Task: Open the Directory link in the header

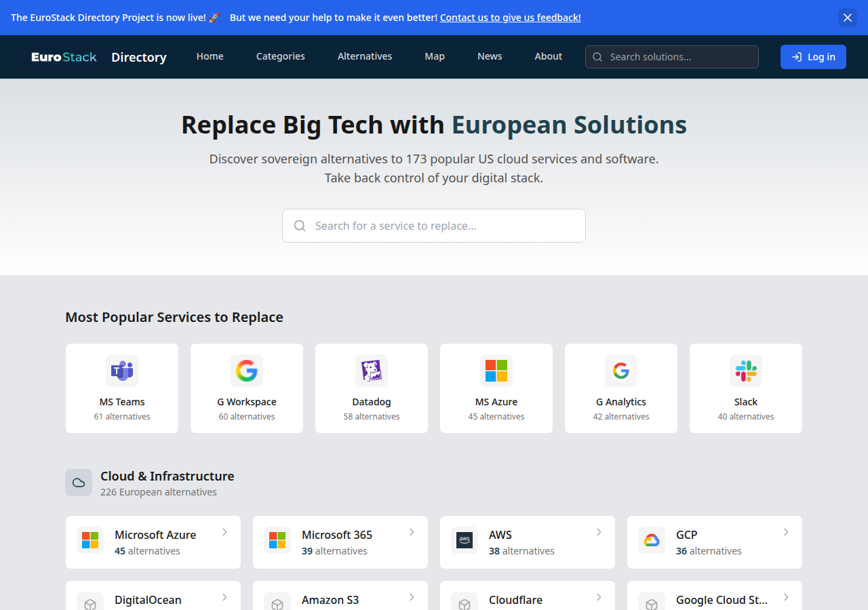Action: pyautogui.click(x=139, y=57)
